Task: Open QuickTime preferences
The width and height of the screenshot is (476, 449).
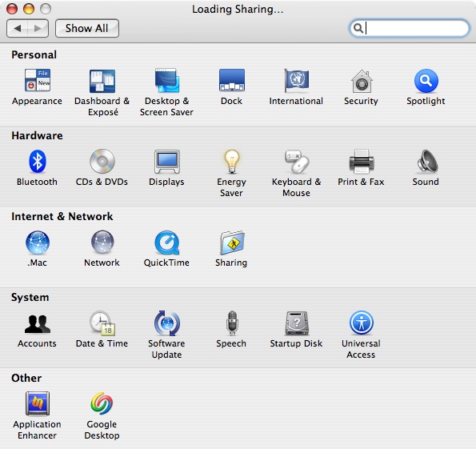Action: pyautogui.click(x=166, y=243)
